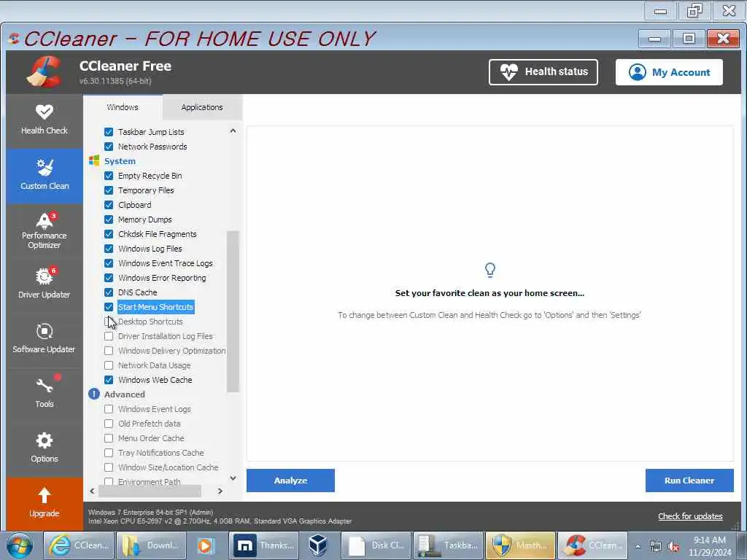Viewport: 747px width, 560px height.
Task: Select Custom Clean in the sidebar
Action: (x=44, y=176)
